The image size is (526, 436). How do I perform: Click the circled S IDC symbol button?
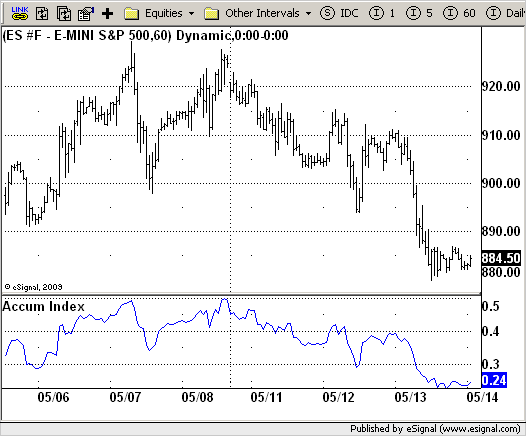coord(339,13)
